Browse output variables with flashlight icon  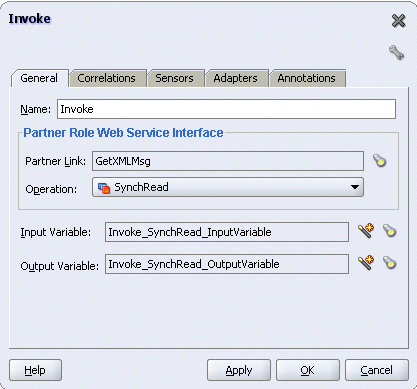click(389, 262)
